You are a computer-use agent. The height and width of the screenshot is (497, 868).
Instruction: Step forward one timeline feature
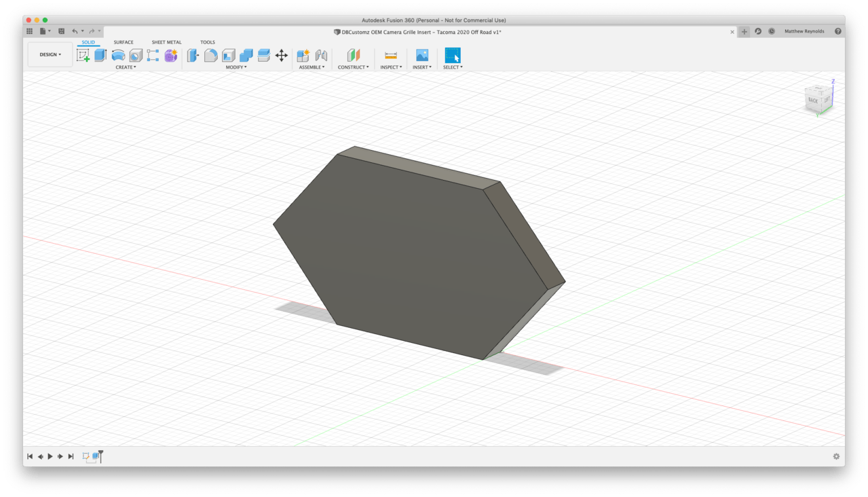pos(60,456)
